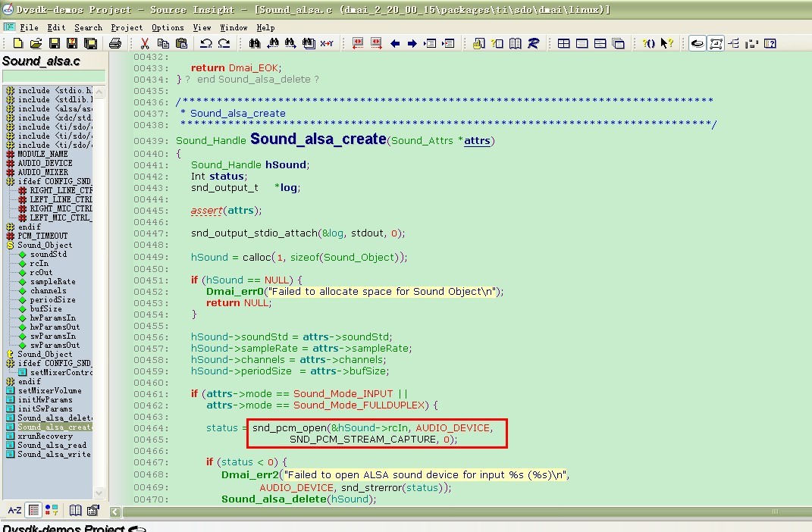This screenshot has width=812, height=532.
Task: Click the four-pane tile windows icon
Action: click(x=563, y=43)
